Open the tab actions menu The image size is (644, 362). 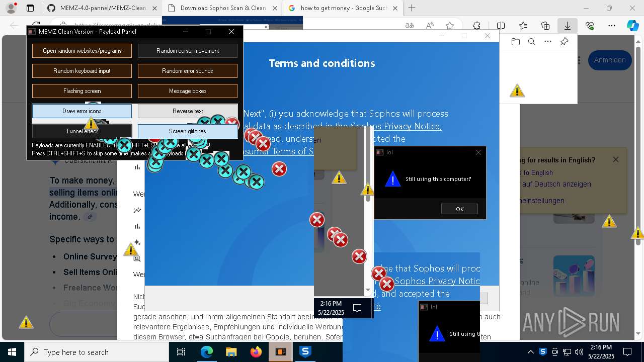(x=30, y=8)
